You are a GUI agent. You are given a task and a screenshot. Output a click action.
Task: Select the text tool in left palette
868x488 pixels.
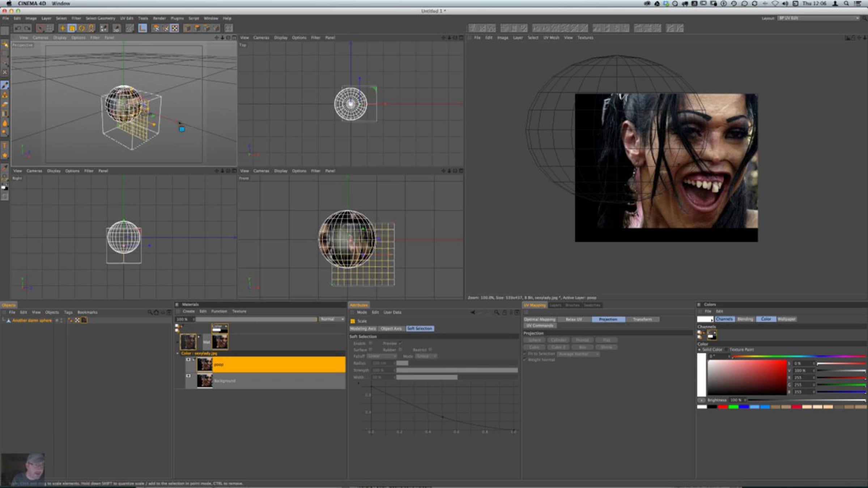5,146
